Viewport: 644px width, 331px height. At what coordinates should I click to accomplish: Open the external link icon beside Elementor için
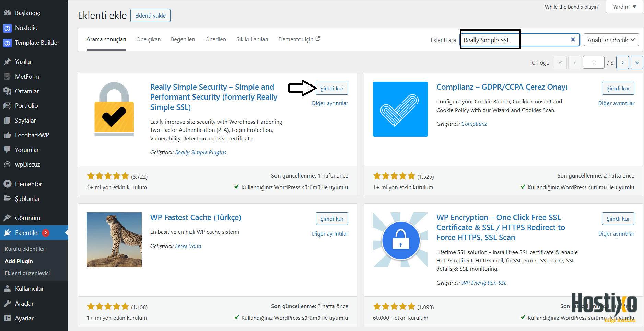coord(318,39)
